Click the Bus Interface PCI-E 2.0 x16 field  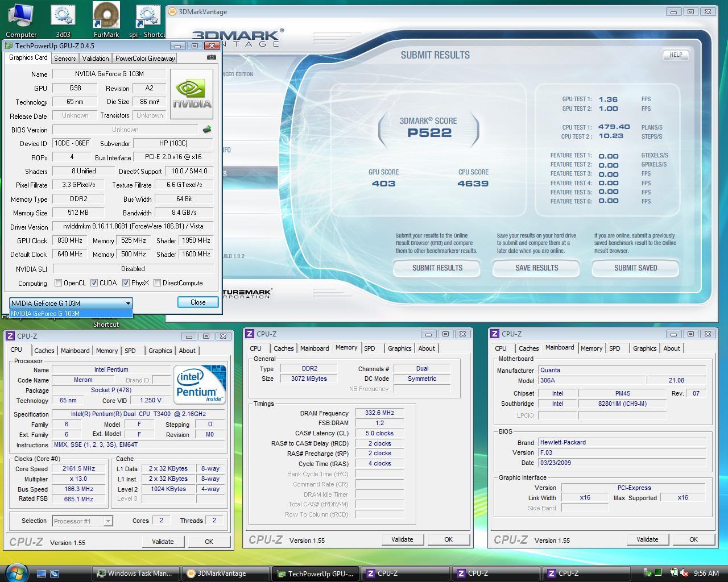[173, 157]
